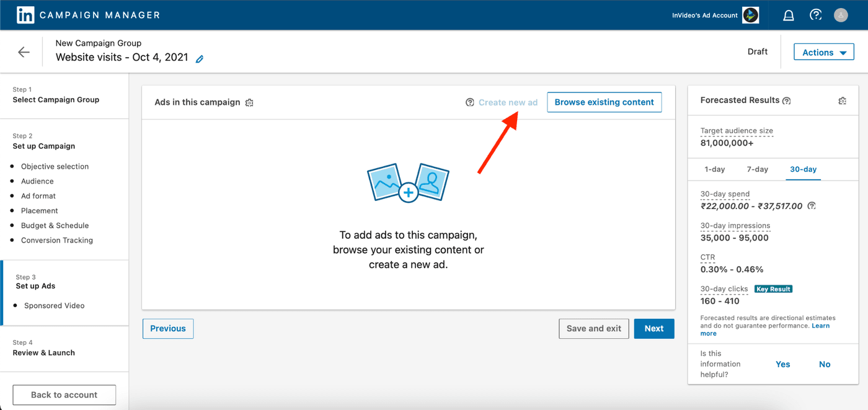The image size is (868, 410).
Task: Open the Audience step in sidebar
Action: coord(37,180)
